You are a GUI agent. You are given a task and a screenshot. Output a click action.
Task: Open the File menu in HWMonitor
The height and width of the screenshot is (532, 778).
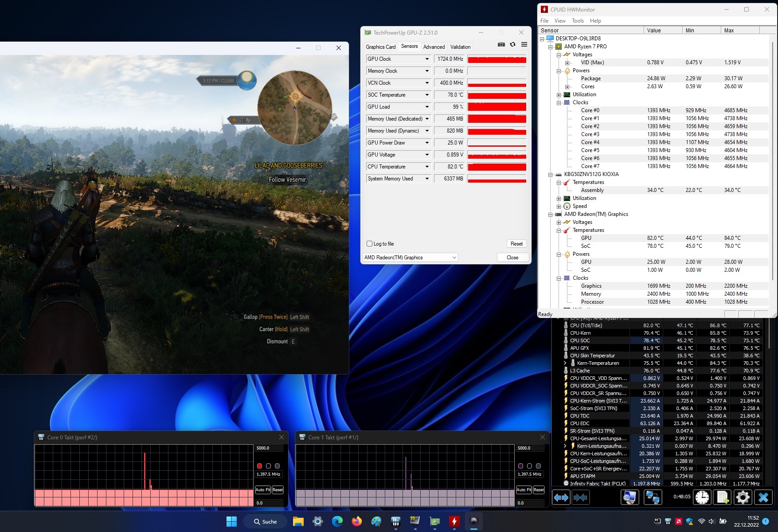tap(544, 21)
